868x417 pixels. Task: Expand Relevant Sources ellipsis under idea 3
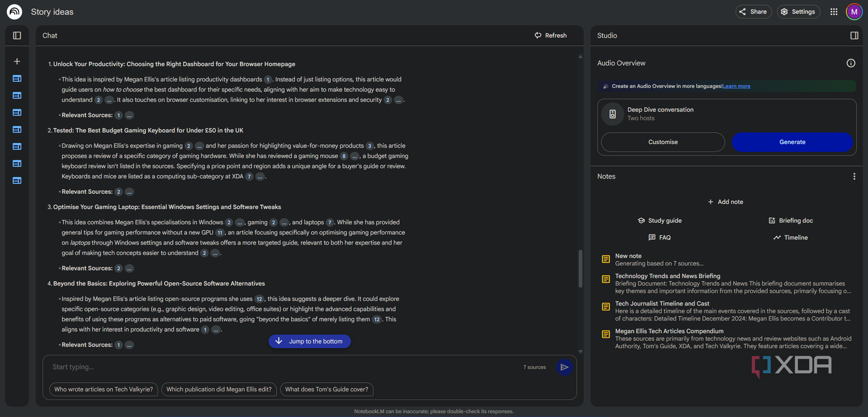130,268
